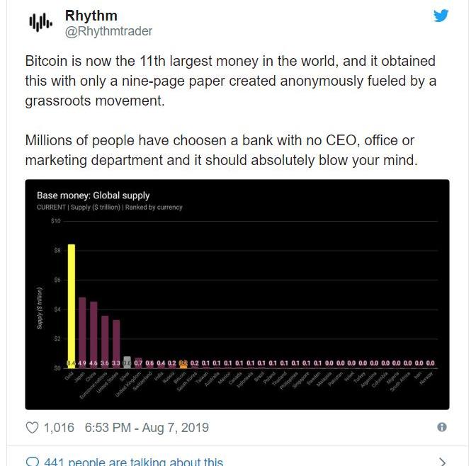The width and height of the screenshot is (476, 466).
Task: Open "441 people are talking about this"
Action: click(133, 462)
